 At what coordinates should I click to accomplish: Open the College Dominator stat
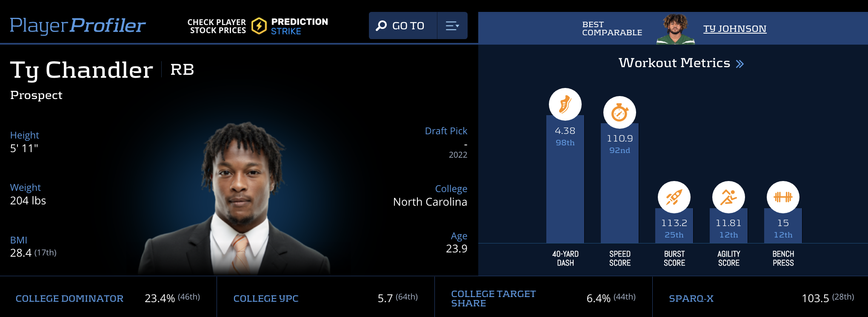tap(69, 298)
